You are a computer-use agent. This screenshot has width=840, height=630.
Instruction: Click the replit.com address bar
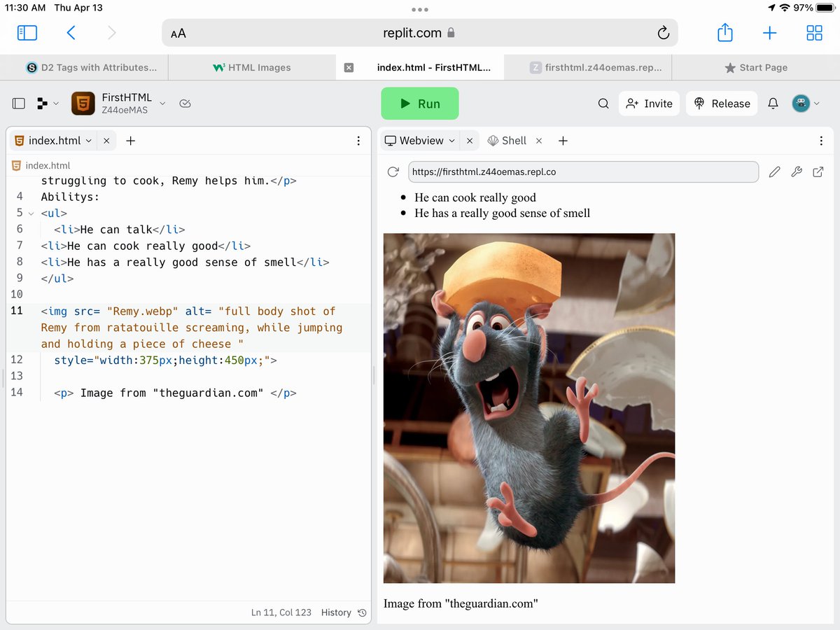pyautogui.click(x=420, y=33)
